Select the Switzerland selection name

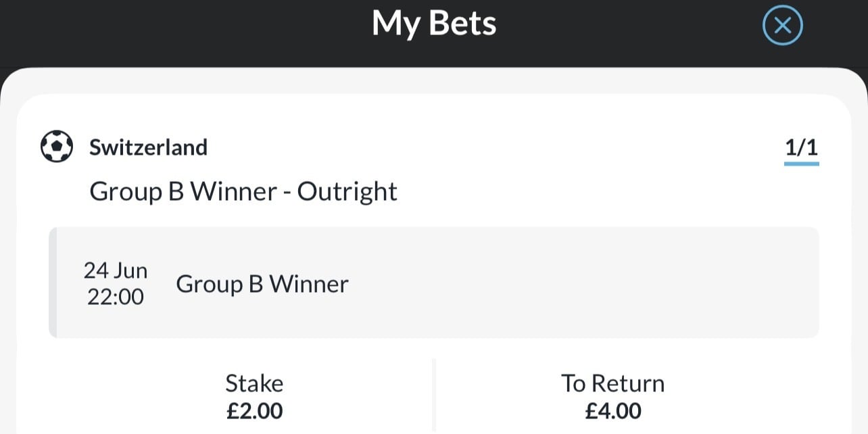(x=148, y=147)
